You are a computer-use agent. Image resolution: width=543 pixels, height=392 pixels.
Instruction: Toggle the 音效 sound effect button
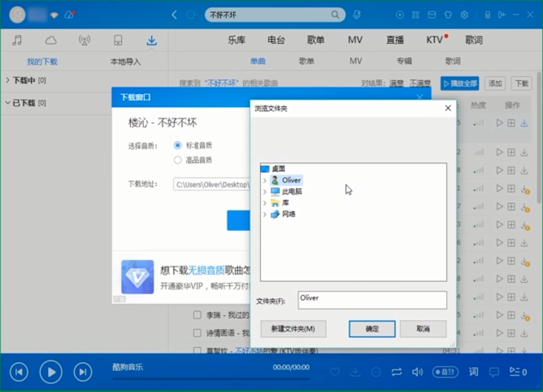point(445,372)
